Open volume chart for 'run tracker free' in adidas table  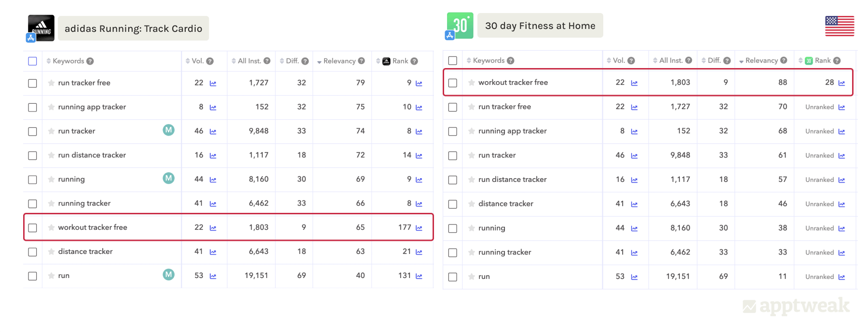click(213, 83)
